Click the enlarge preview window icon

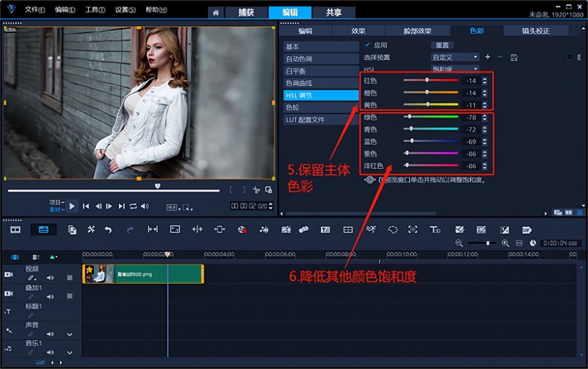pos(268,190)
